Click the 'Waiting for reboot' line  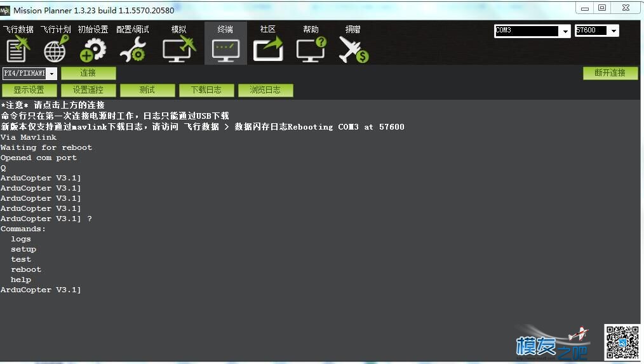click(46, 147)
